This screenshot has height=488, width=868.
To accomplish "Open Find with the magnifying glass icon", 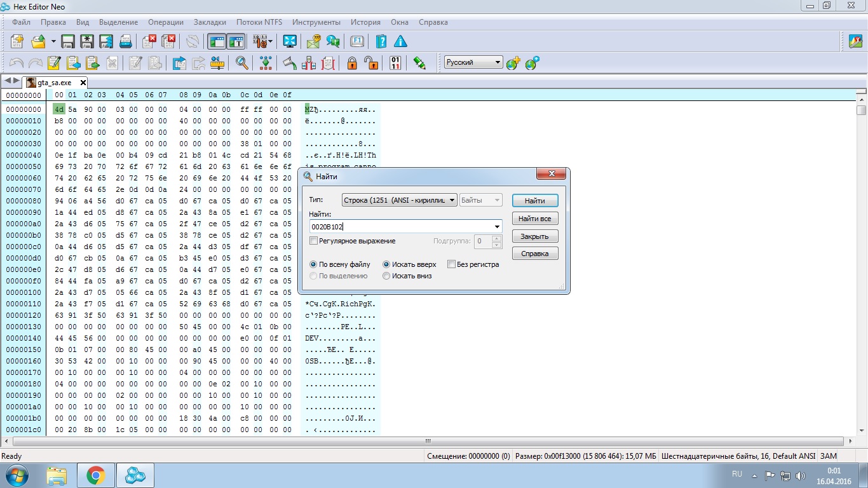I will 241,63.
